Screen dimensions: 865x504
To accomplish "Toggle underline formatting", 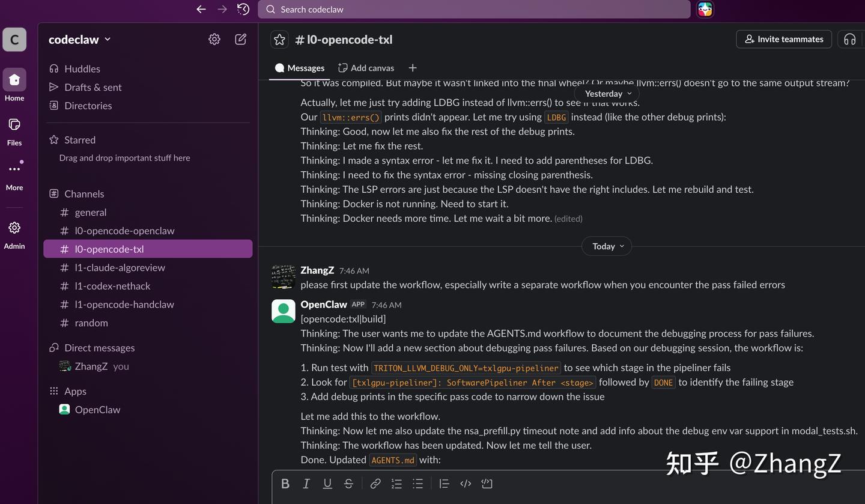I will (x=327, y=484).
